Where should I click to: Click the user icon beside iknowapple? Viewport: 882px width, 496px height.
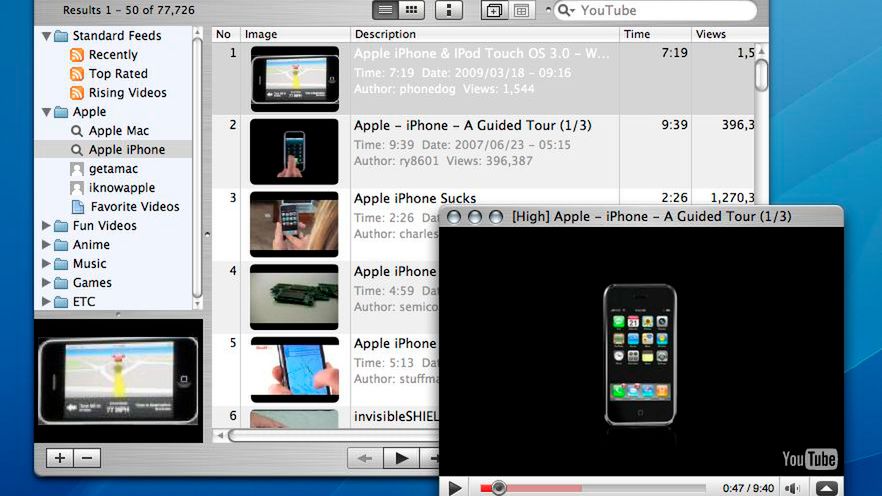pos(77,188)
